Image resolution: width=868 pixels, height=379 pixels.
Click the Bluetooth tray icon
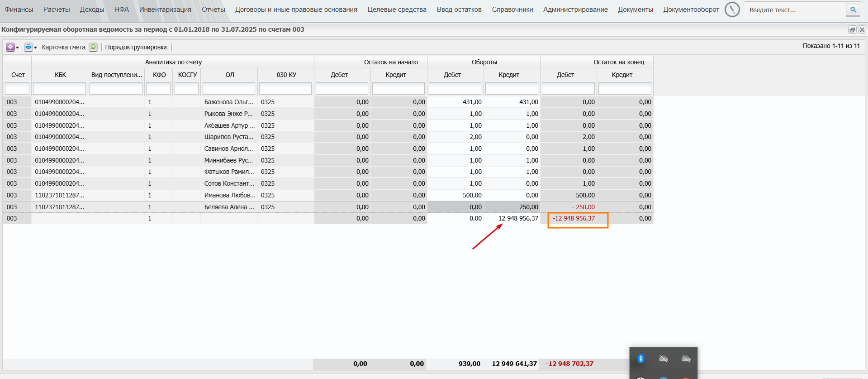640,359
